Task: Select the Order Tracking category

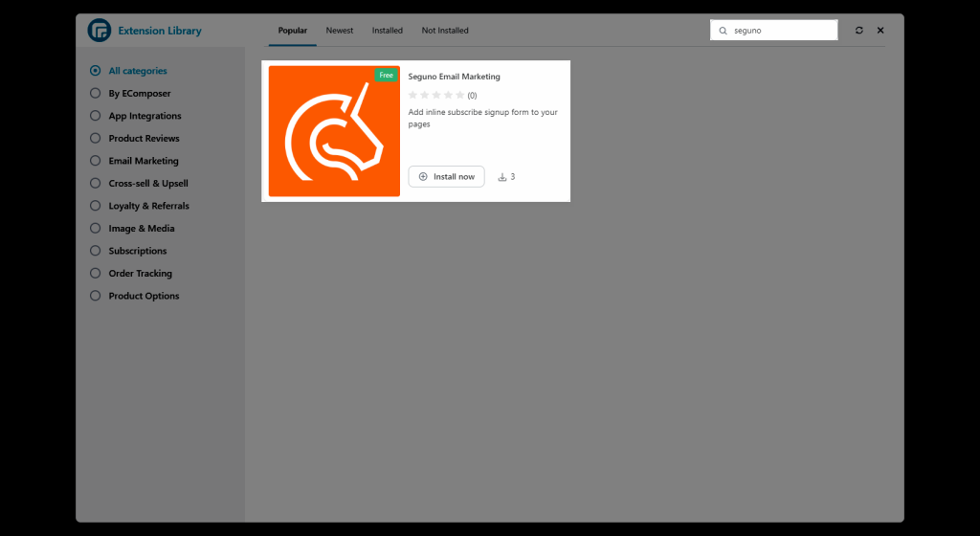Action: click(130, 273)
